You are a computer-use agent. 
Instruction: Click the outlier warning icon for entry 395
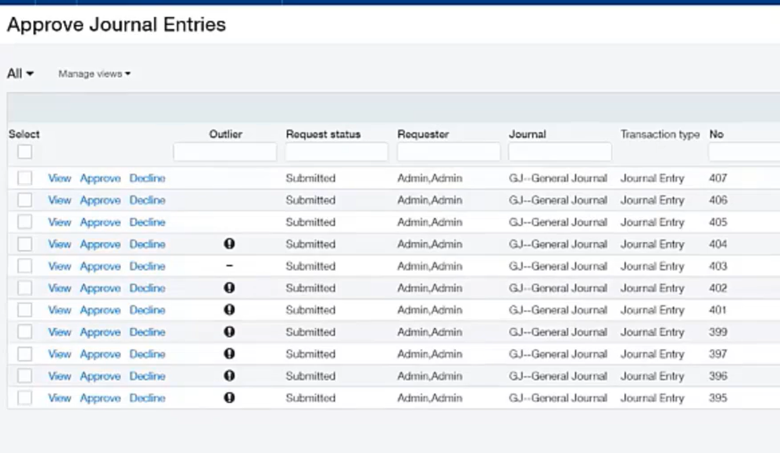[229, 398]
